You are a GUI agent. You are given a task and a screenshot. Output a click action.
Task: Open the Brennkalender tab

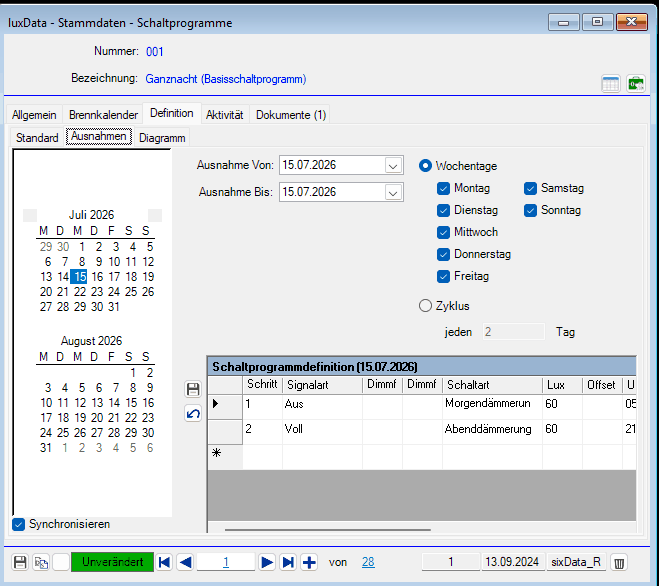click(103, 115)
